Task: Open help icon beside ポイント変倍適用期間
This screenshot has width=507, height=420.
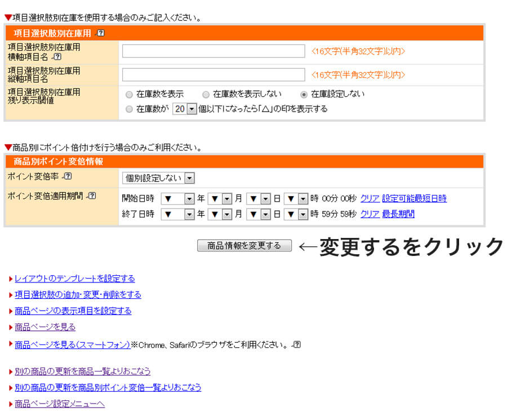Action: (x=92, y=196)
